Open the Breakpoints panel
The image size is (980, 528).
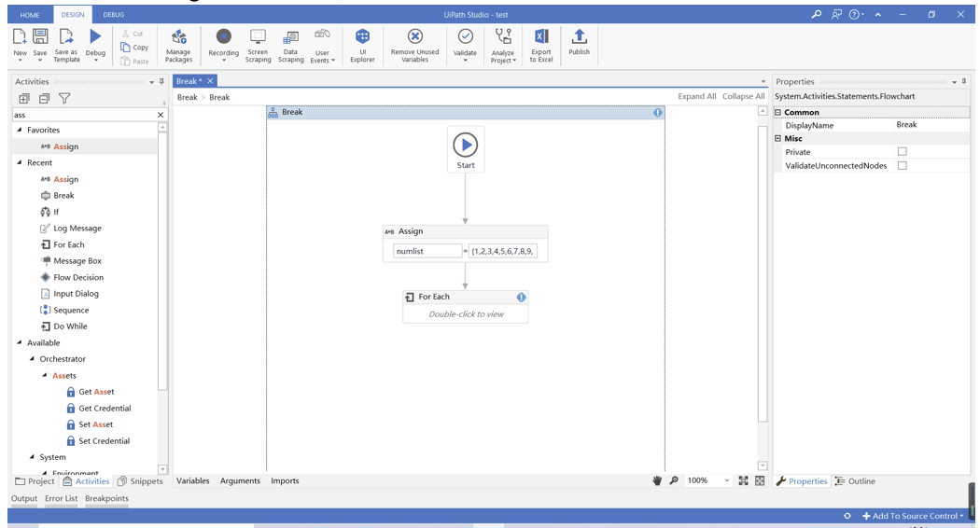[107, 499]
